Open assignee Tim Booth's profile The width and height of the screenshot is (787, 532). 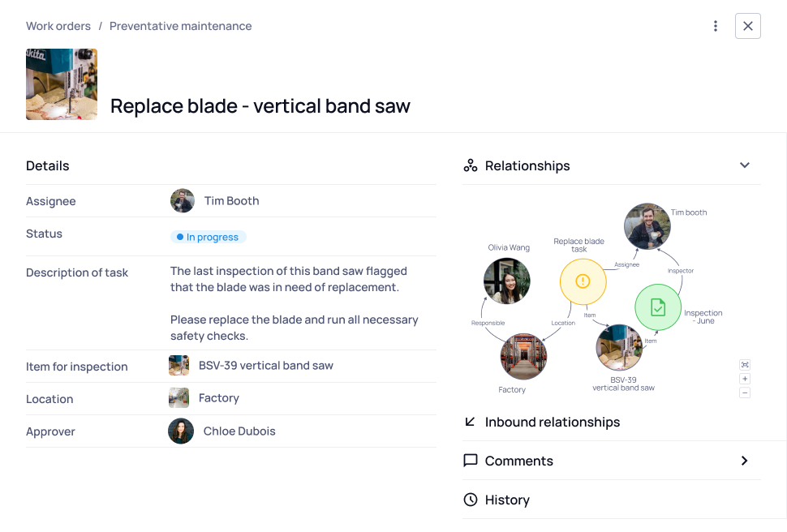coord(231,201)
